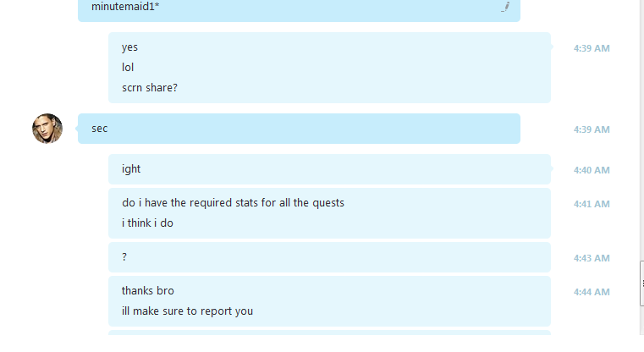Click the "do i have the required stats" message
Viewport: 644px width, 352px height.
click(x=233, y=203)
